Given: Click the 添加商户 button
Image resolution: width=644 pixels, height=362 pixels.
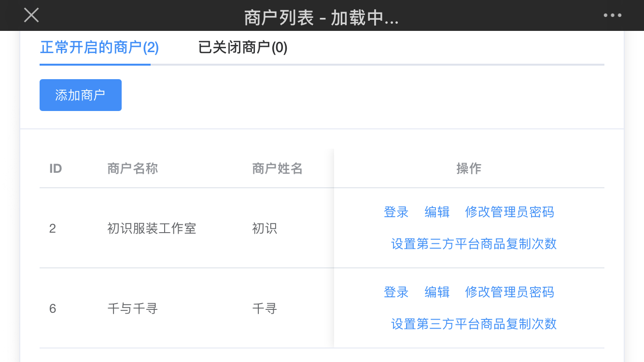Looking at the screenshot, I should [81, 95].
